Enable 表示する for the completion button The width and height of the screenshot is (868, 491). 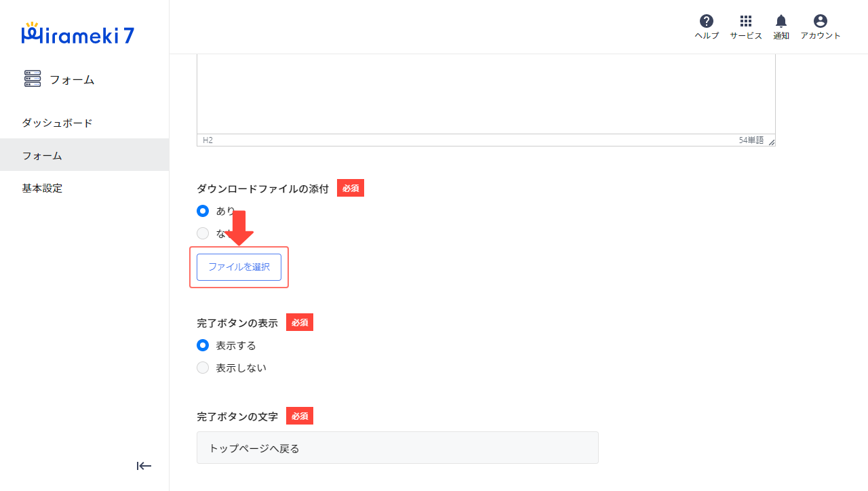tap(203, 345)
